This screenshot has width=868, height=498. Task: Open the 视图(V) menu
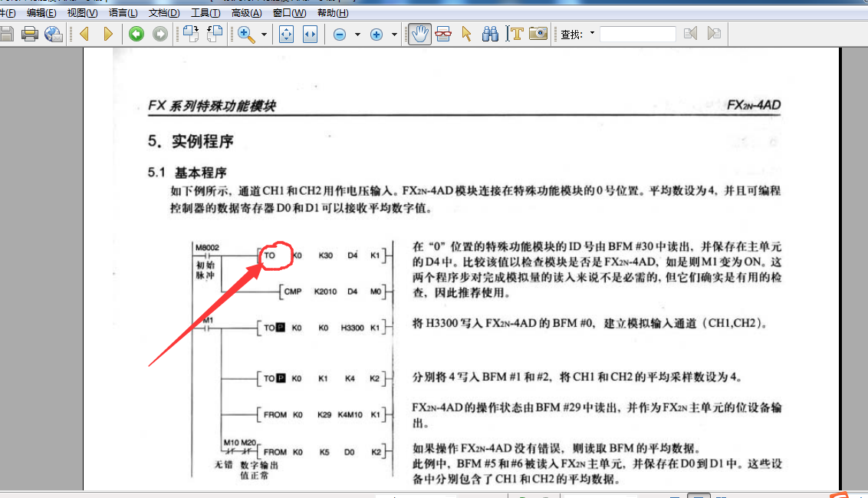click(82, 13)
